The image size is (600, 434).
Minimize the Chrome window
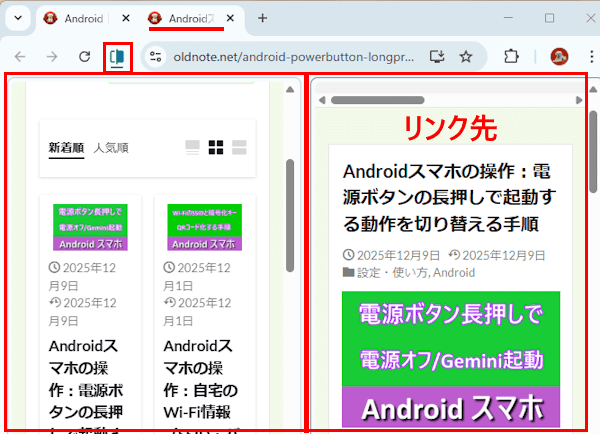(508, 18)
